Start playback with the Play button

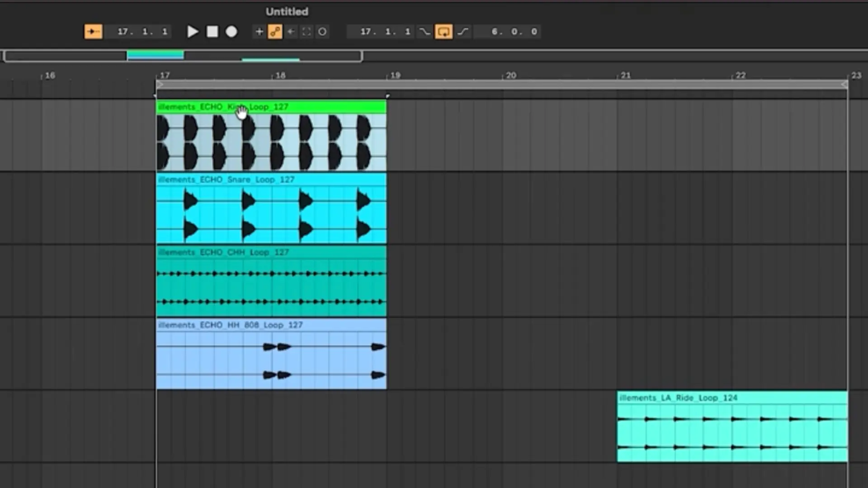pyautogui.click(x=193, y=32)
